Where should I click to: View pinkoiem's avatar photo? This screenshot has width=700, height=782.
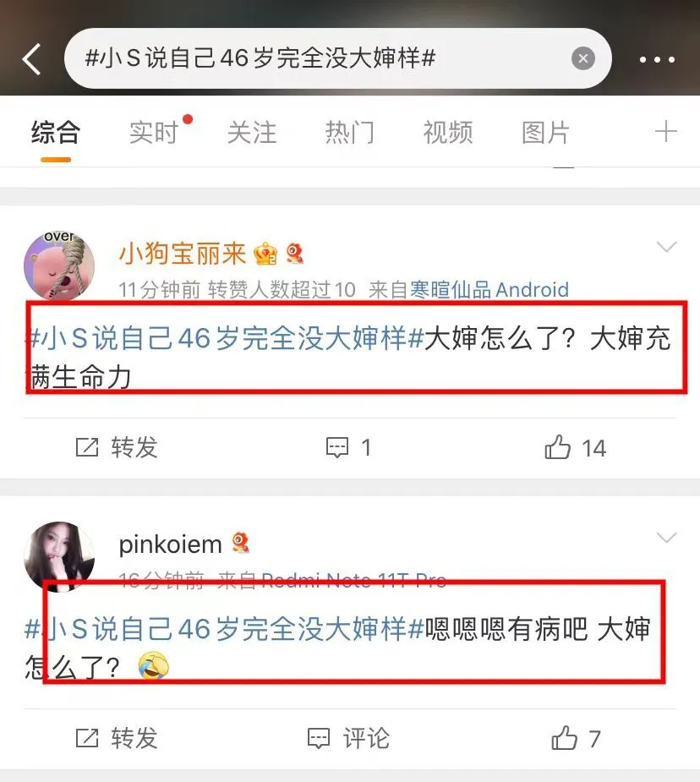(59, 556)
